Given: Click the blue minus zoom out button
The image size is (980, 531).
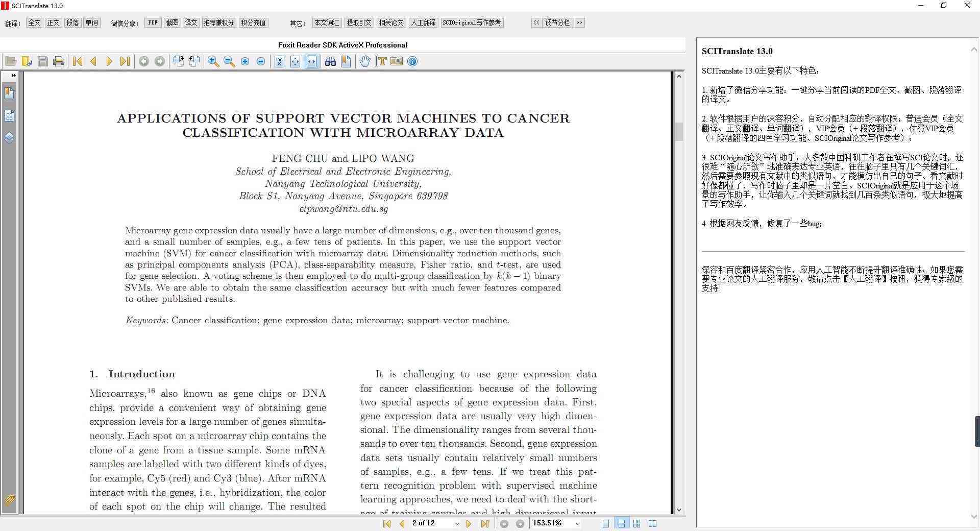Looking at the screenshot, I should [x=261, y=61].
